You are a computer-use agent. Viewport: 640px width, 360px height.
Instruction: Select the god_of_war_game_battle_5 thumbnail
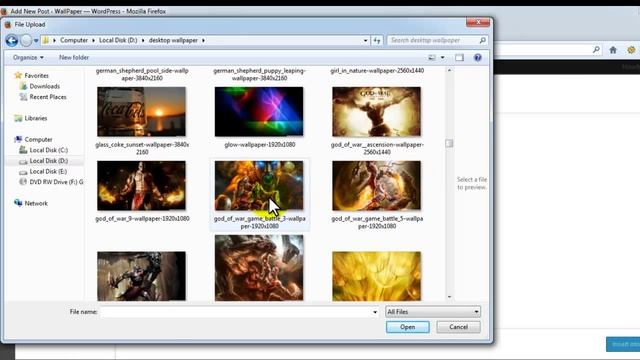(376, 185)
